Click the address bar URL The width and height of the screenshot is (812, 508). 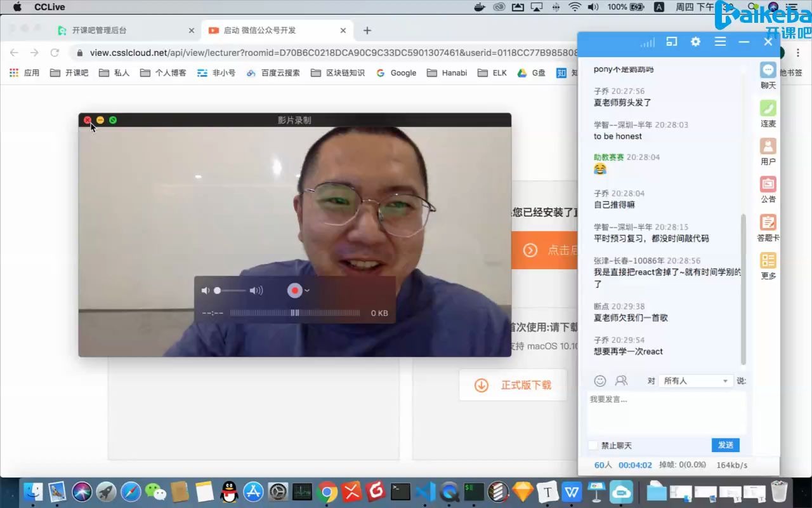(x=334, y=53)
